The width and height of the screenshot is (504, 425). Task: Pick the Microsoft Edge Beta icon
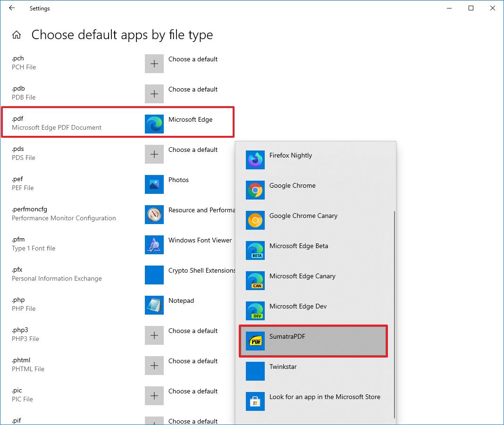point(255,250)
